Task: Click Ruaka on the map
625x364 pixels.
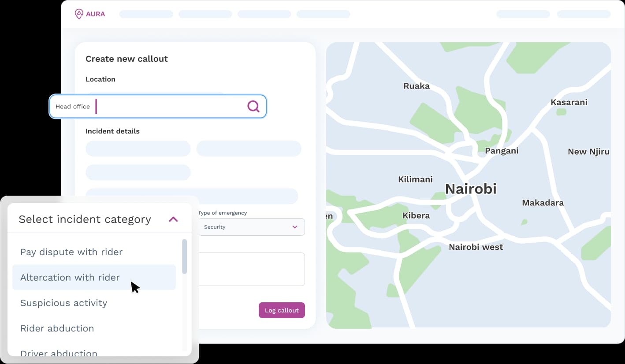Action: click(417, 86)
